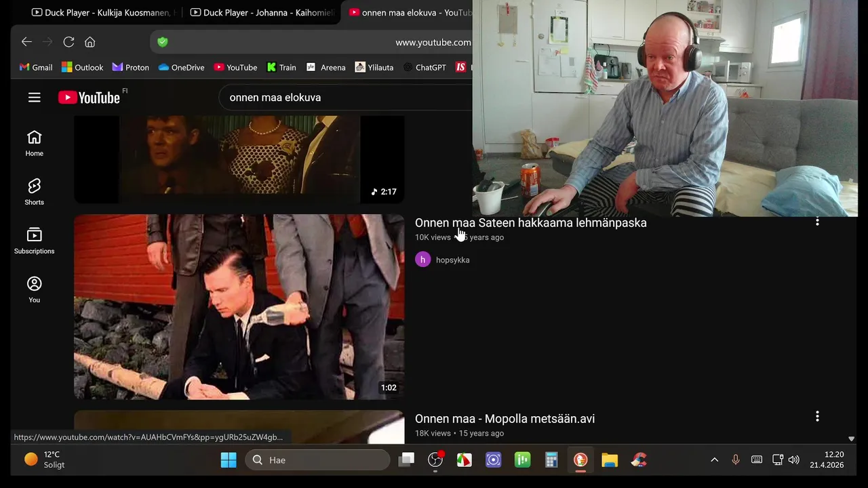Go back with the browser back arrow

tap(26, 42)
